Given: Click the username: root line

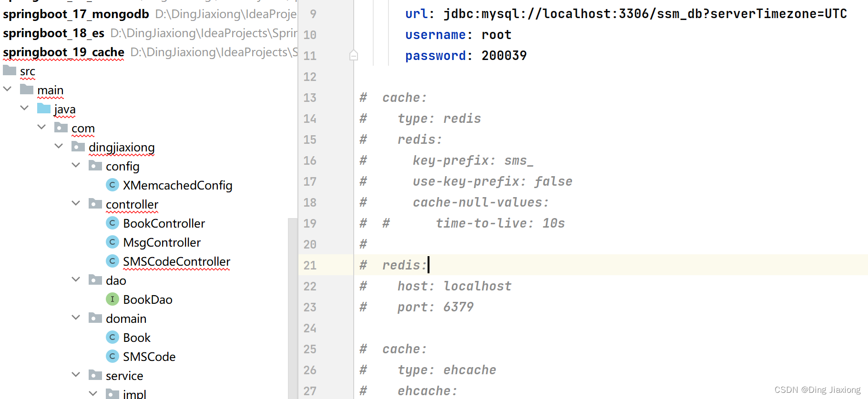Looking at the screenshot, I should point(458,35).
